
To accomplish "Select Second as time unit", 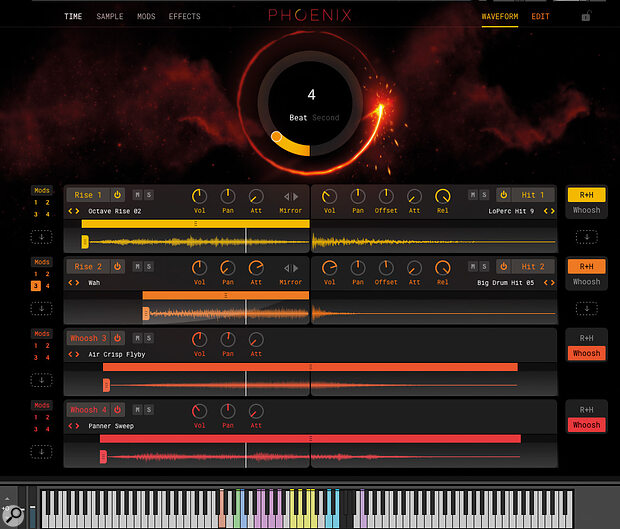I will (x=326, y=117).
